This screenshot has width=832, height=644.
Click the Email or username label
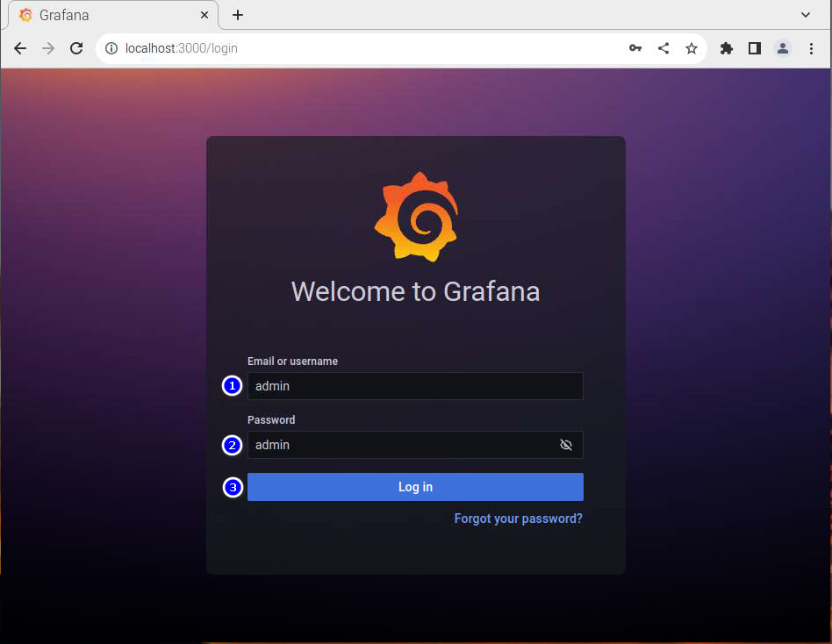pyautogui.click(x=292, y=361)
